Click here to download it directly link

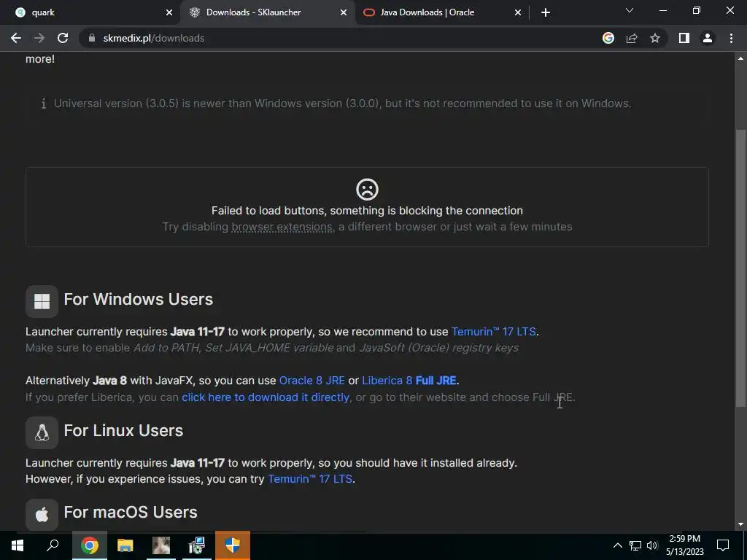coord(266,397)
